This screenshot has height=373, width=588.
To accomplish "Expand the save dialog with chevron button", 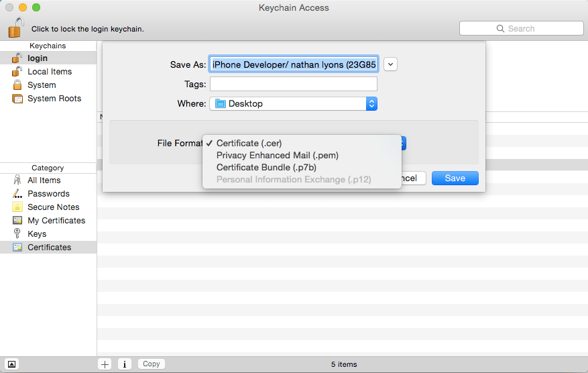I will pyautogui.click(x=390, y=64).
